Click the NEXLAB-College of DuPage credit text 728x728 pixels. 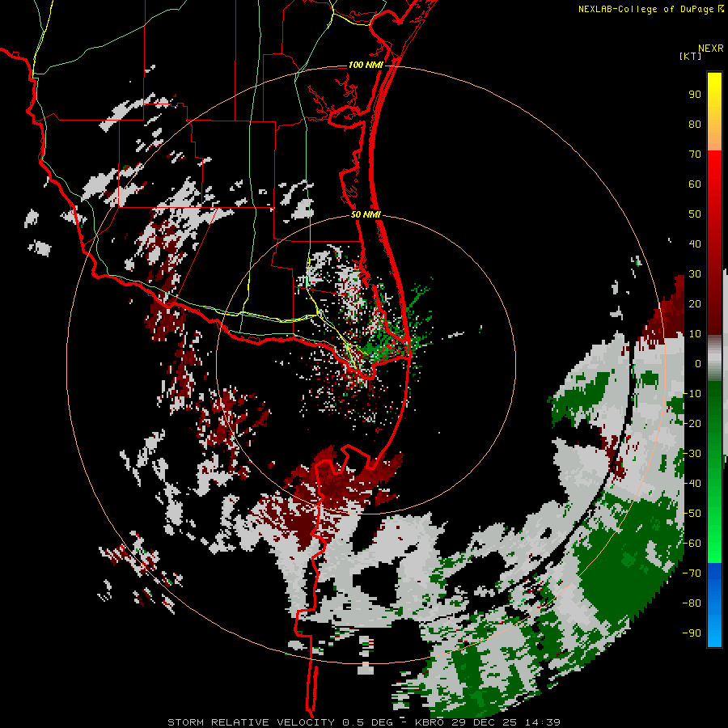click(645, 9)
